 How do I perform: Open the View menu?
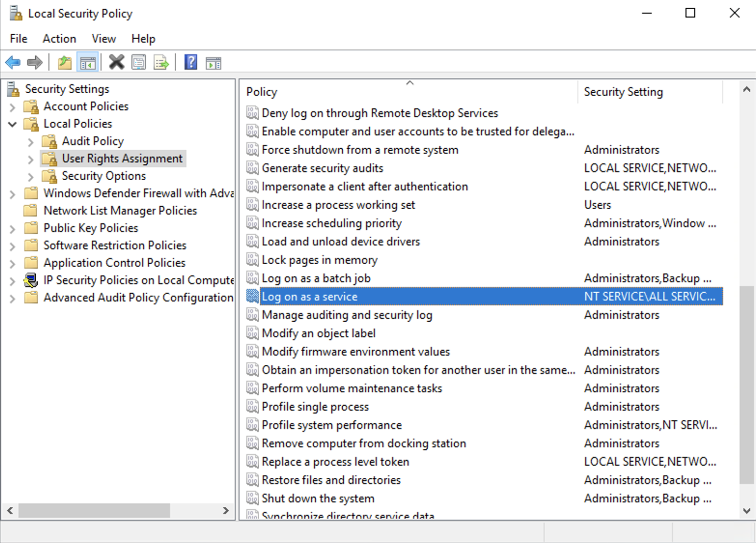[x=103, y=39]
